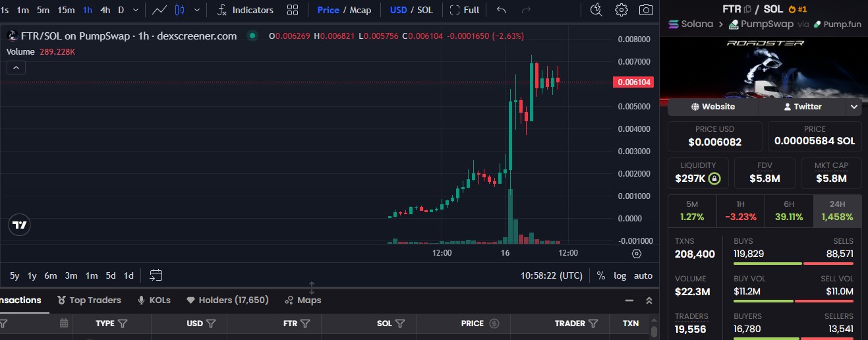Collapse the chart legend chevron
This screenshot has width=868, height=340.
click(16, 67)
